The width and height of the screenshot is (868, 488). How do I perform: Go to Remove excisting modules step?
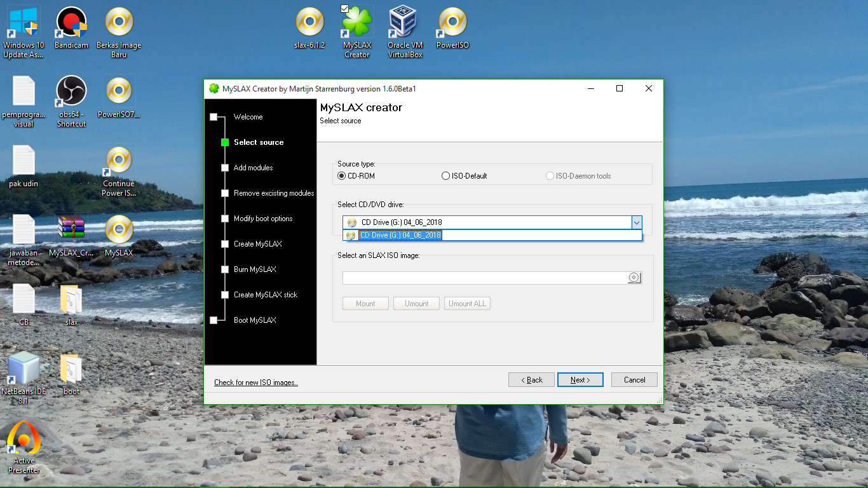click(x=274, y=193)
